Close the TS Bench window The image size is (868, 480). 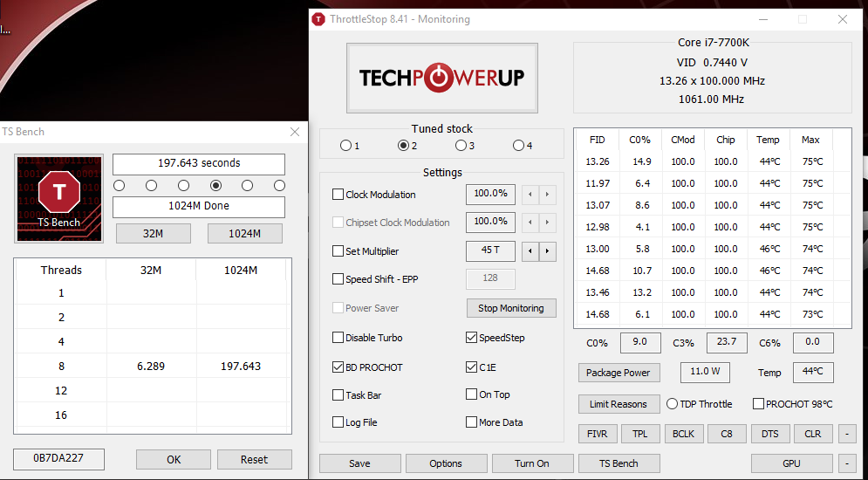pyautogui.click(x=295, y=132)
